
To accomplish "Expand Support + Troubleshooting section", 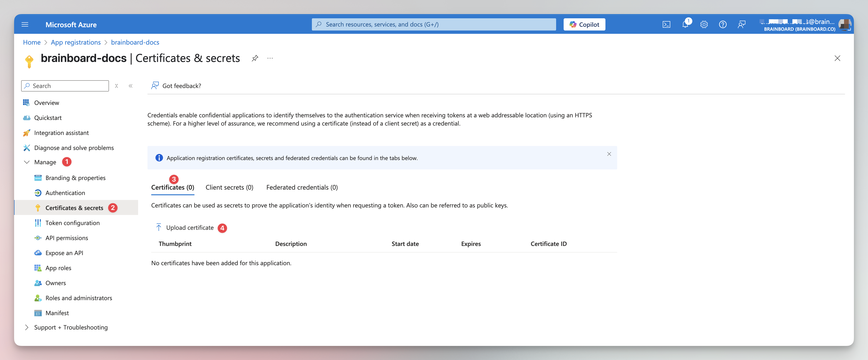I will tap(27, 327).
